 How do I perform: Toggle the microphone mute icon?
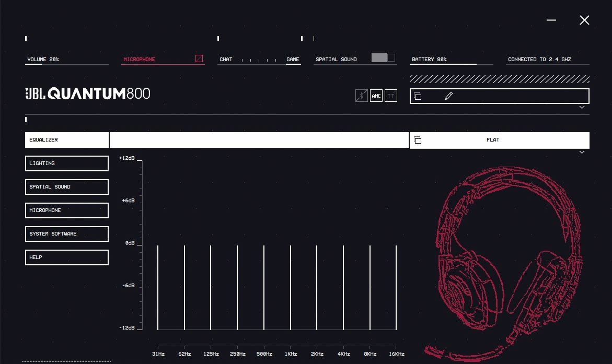point(199,58)
